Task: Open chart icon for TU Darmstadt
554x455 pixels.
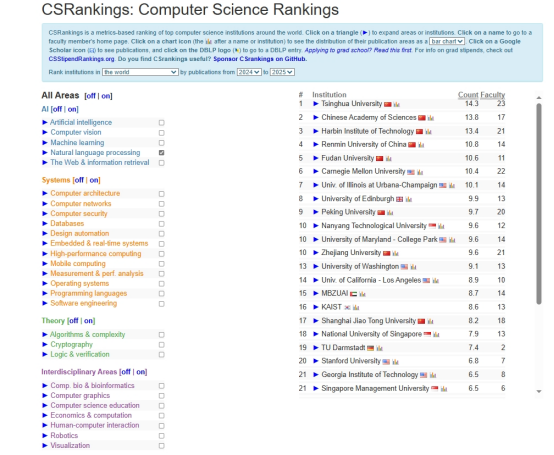Action: [379, 348]
